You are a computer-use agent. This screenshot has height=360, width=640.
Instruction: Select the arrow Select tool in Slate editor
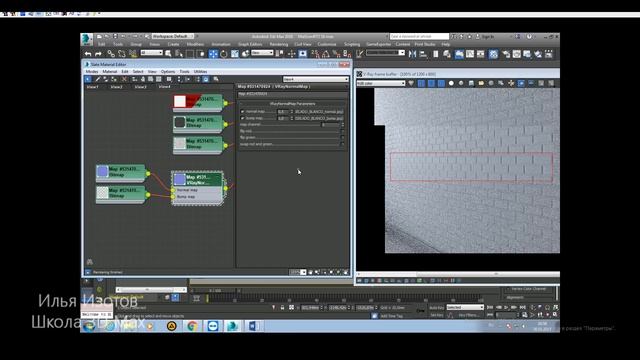click(x=88, y=79)
